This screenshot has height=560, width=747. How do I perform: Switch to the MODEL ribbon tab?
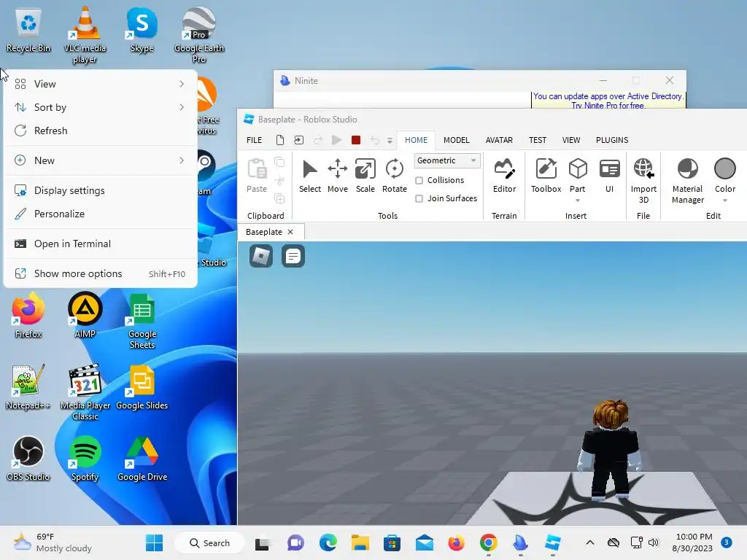pyautogui.click(x=457, y=140)
